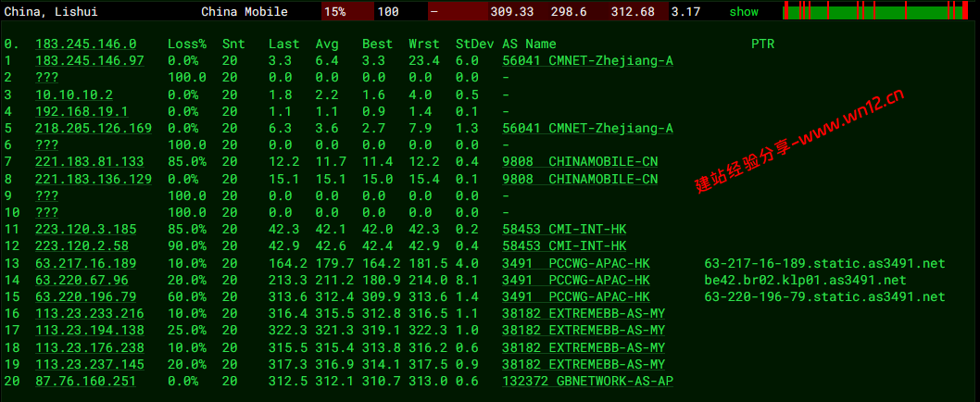Open IP link 221.183.136.129

click(x=94, y=179)
